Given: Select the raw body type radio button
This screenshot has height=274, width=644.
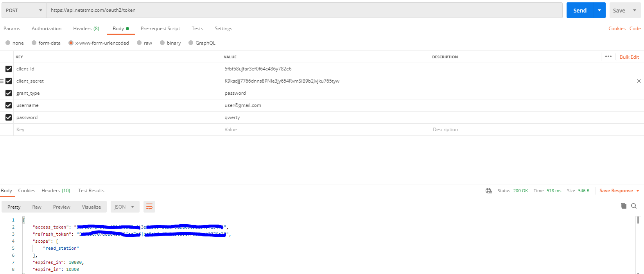Looking at the screenshot, I should coord(139,43).
